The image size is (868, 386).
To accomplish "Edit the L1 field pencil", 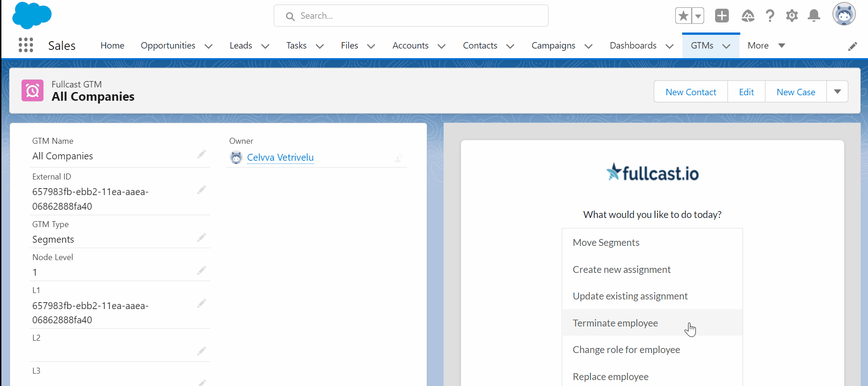I will click(x=201, y=304).
